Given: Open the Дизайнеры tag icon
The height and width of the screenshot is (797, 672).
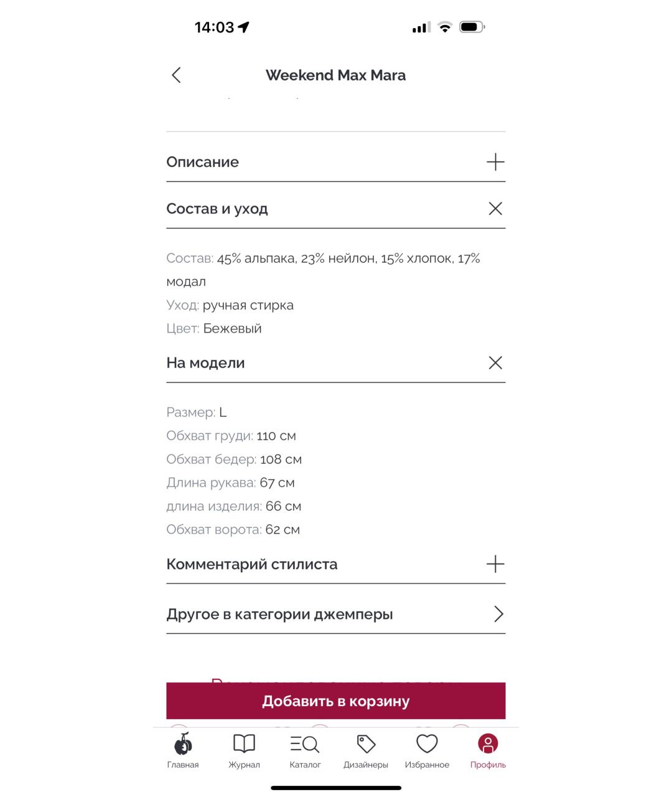Looking at the screenshot, I should click(366, 744).
